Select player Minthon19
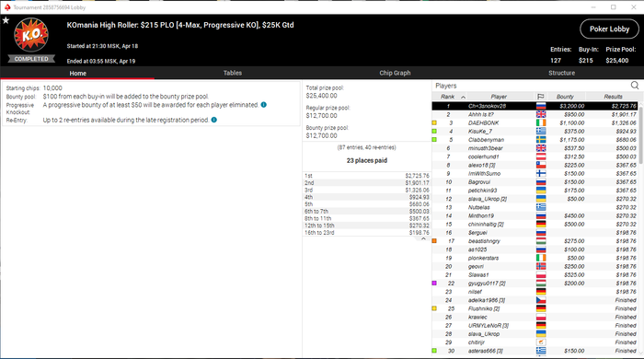 point(481,215)
